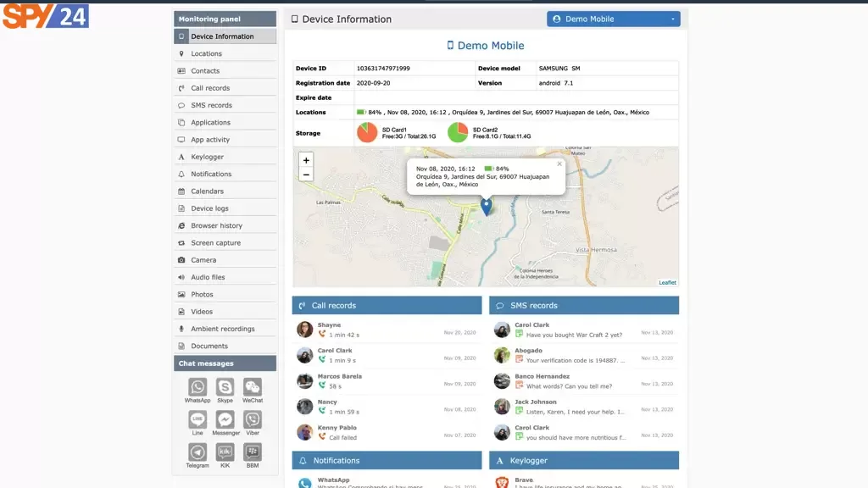Click the blue map location pin

486,207
